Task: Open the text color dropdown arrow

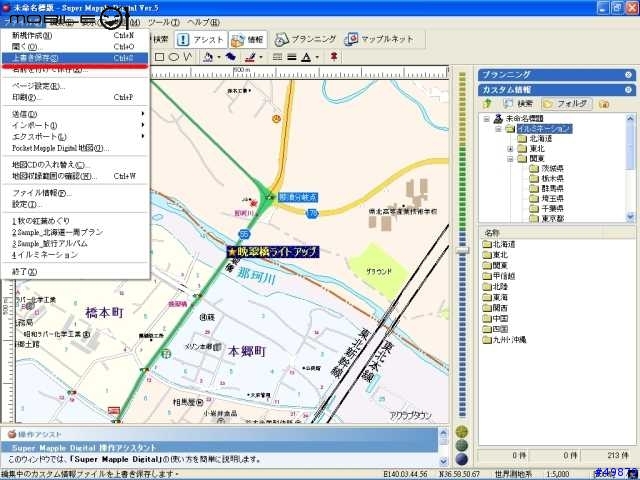Action: click(x=317, y=57)
